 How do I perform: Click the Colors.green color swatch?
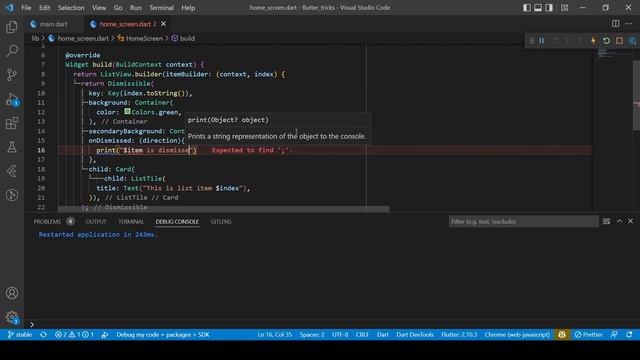tap(127, 111)
